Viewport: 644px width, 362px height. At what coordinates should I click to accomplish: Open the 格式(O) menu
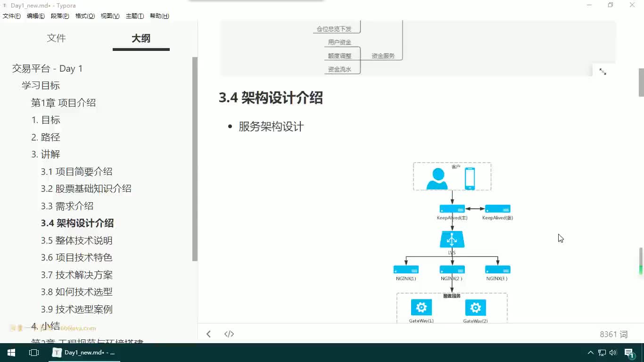coord(85,16)
